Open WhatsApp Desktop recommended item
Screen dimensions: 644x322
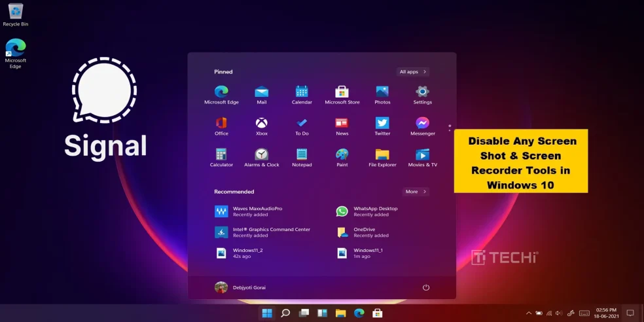(342, 211)
